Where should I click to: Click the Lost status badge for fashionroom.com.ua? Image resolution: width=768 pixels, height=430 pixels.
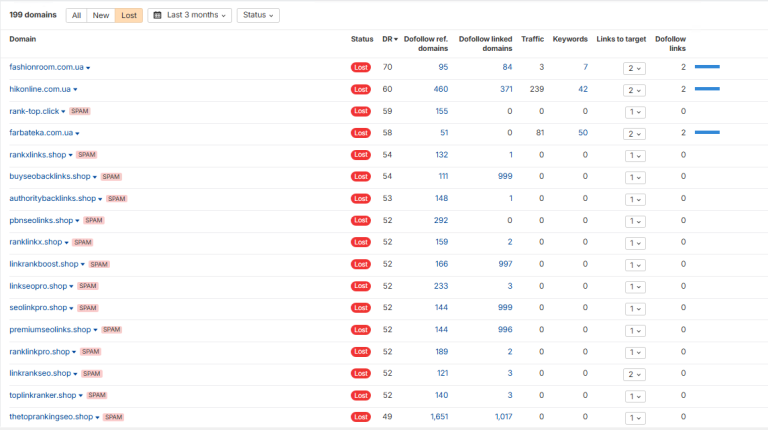tap(361, 68)
